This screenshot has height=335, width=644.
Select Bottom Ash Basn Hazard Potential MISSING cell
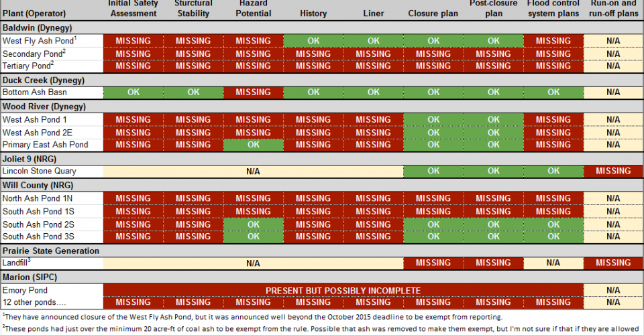(x=254, y=92)
